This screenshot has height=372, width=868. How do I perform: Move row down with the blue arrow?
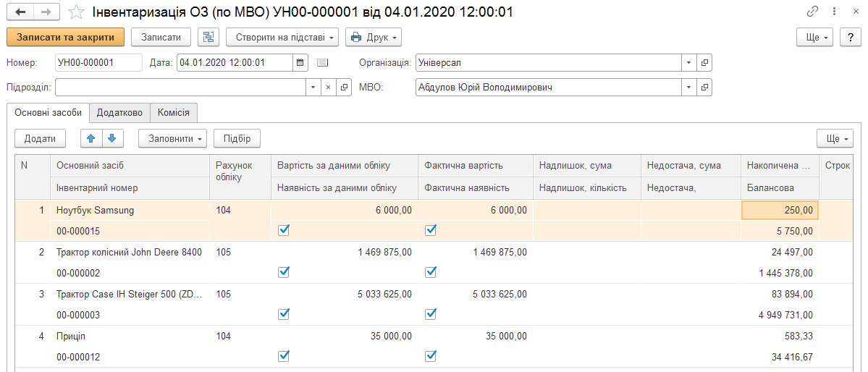tap(112, 138)
